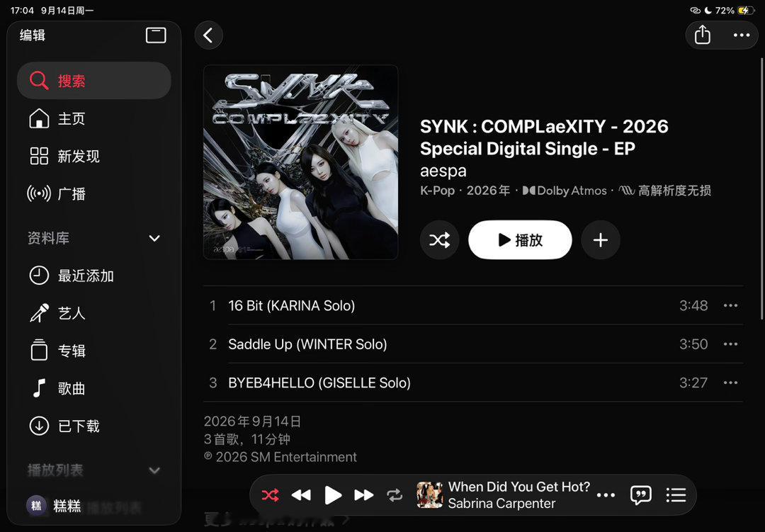Image resolution: width=765 pixels, height=532 pixels.
Task: Toggle repeat in the mini player
Action: [395, 495]
